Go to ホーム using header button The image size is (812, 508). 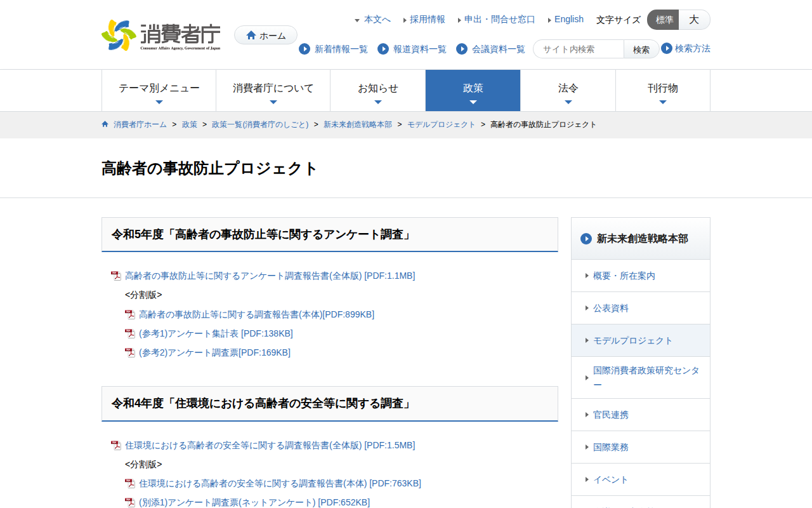pyautogui.click(x=266, y=36)
